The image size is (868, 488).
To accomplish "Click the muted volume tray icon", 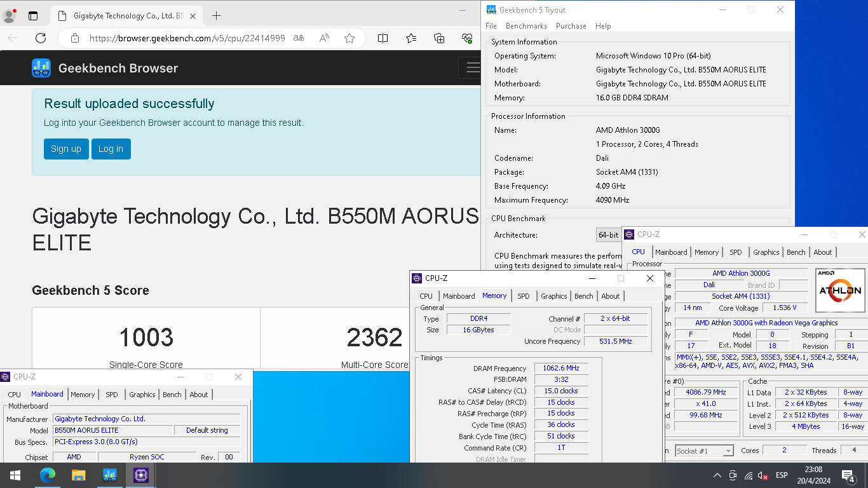I will 763,475.
